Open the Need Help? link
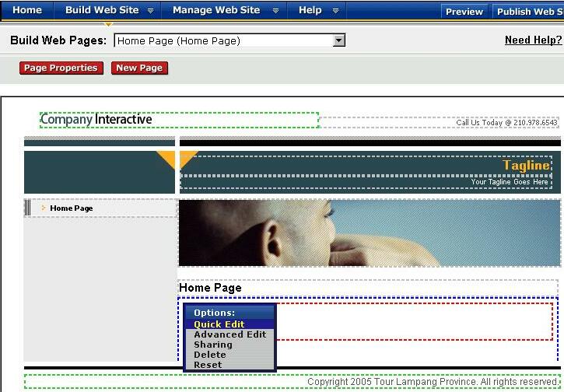 tap(534, 40)
